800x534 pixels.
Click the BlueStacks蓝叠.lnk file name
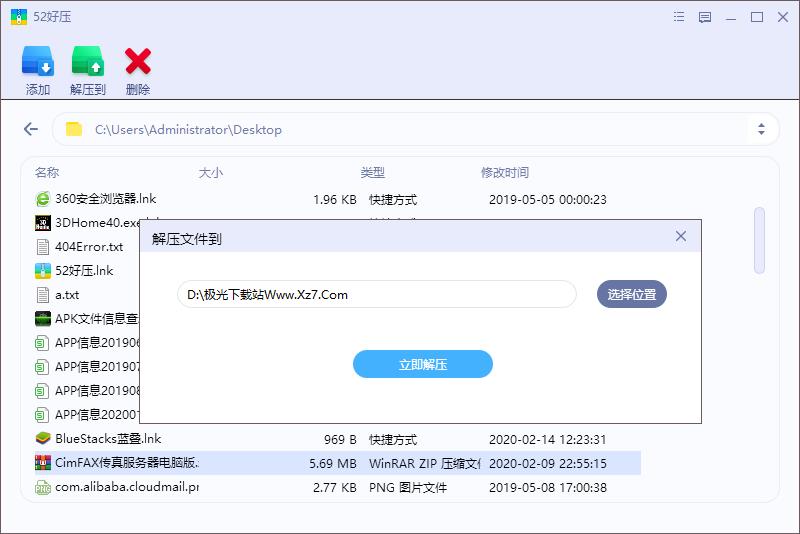[108, 439]
